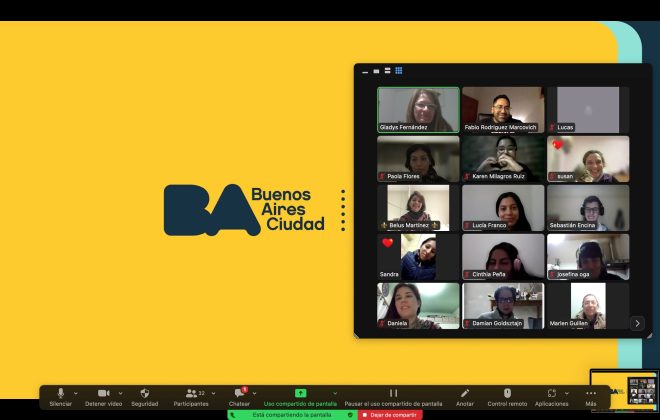Stop the camera with Detener video
The image size is (660, 420).
pyautogui.click(x=104, y=393)
